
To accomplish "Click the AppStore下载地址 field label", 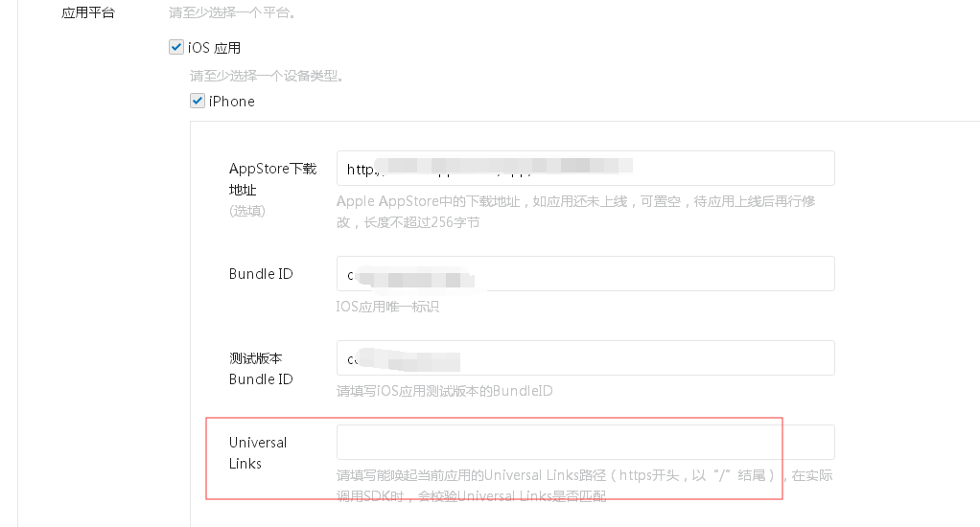I will pos(273,179).
